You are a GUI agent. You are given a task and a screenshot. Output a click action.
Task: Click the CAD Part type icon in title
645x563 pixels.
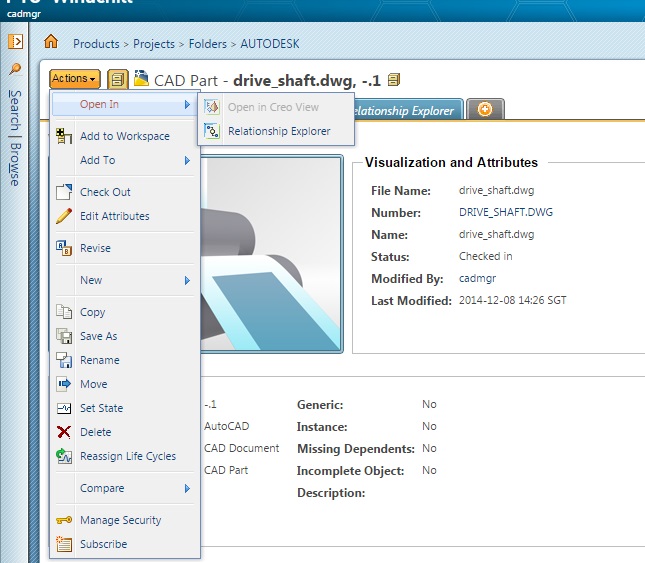(x=141, y=78)
